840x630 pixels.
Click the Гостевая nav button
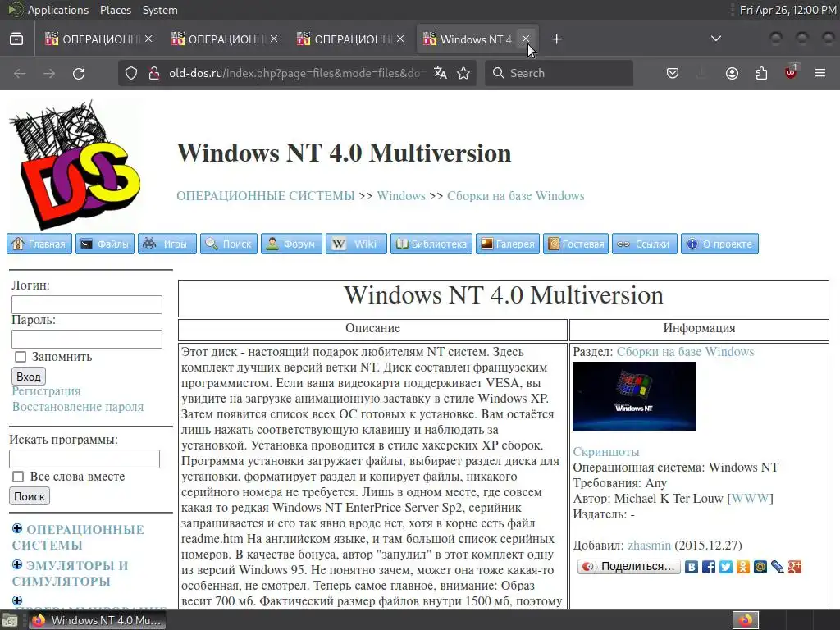(576, 244)
